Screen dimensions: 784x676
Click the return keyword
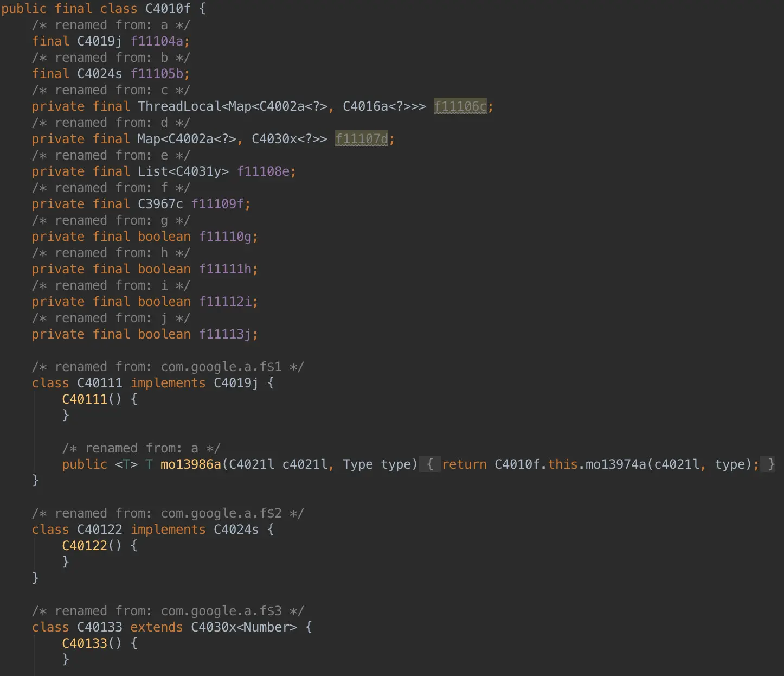(x=465, y=464)
